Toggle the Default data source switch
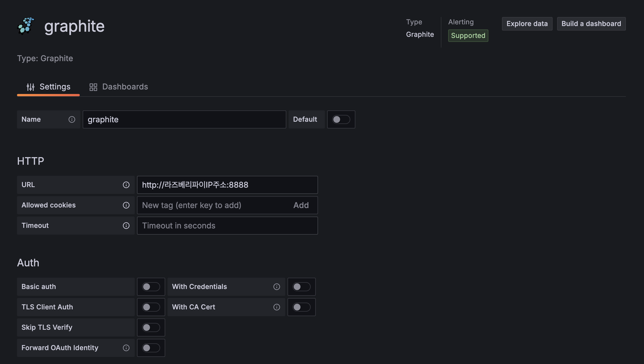Viewport: 644px width, 364px height. click(x=341, y=119)
